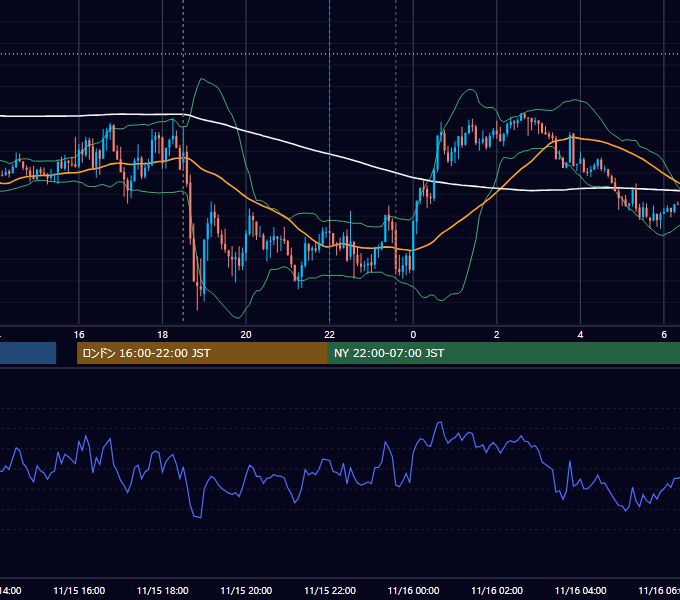Click the 11/15 20:00 time label
This screenshot has height=600, width=680.
pos(246,590)
